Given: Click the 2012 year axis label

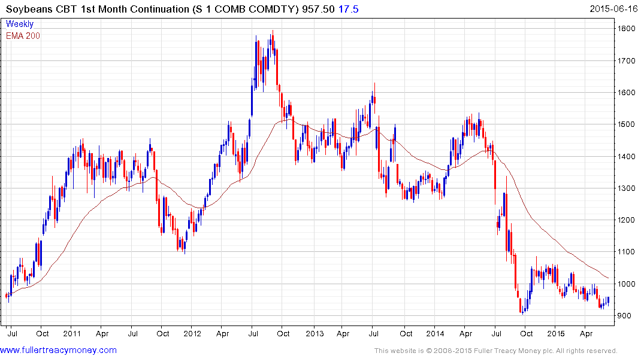Looking at the screenshot, I should tap(192, 333).
